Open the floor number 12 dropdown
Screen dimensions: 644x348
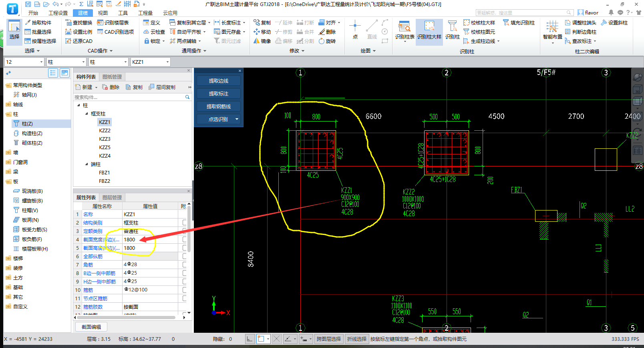[x=41, y=62]
